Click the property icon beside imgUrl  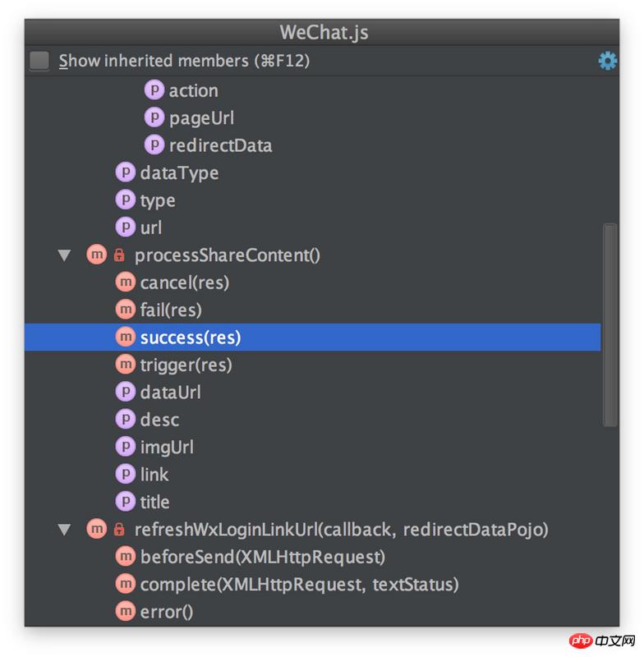click(126, 447)
